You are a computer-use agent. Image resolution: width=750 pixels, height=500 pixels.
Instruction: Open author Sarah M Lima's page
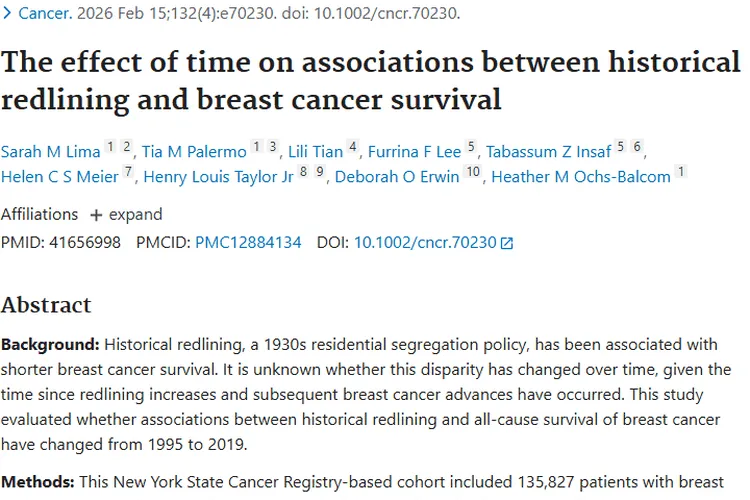50,152
